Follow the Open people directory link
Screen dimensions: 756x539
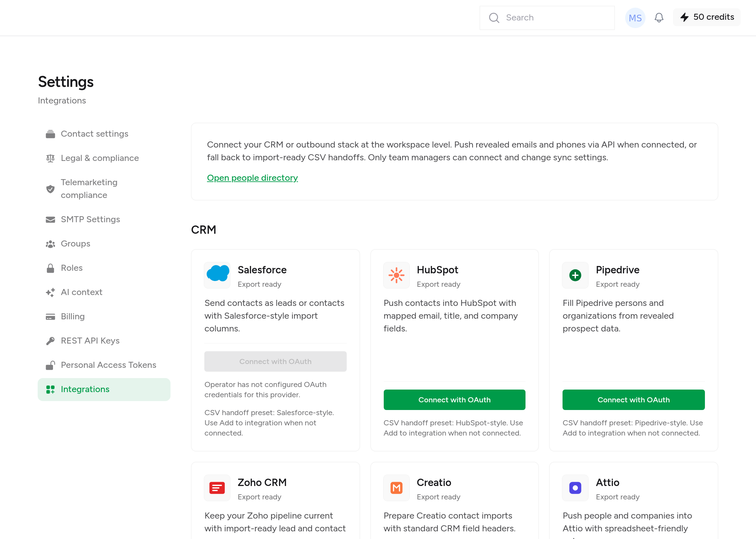pyautogui.click(x=252, y=178)
